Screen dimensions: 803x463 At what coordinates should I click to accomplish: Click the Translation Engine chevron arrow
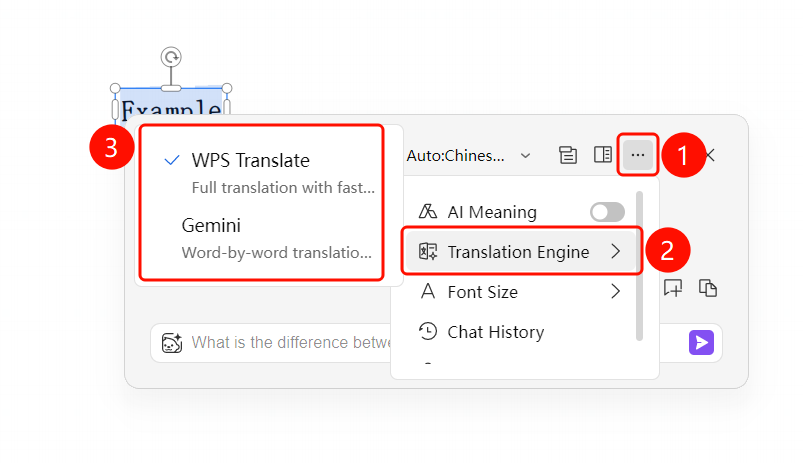[x=616, y=251]
